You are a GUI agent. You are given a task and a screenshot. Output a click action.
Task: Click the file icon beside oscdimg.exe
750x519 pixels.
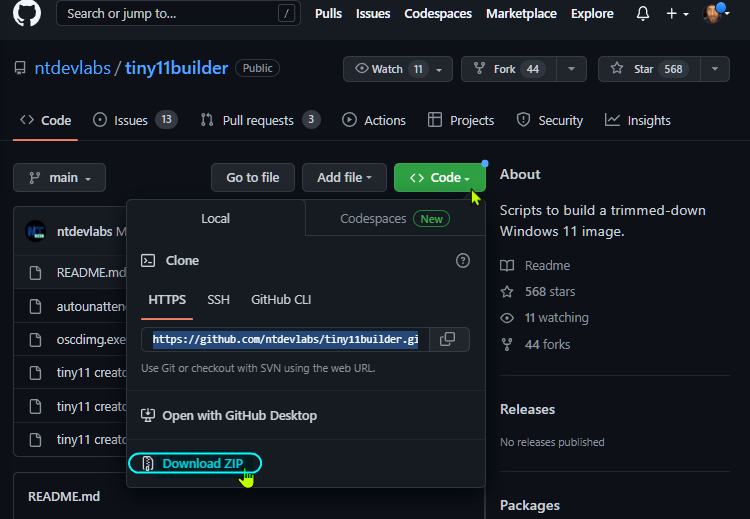click(35, 340)
